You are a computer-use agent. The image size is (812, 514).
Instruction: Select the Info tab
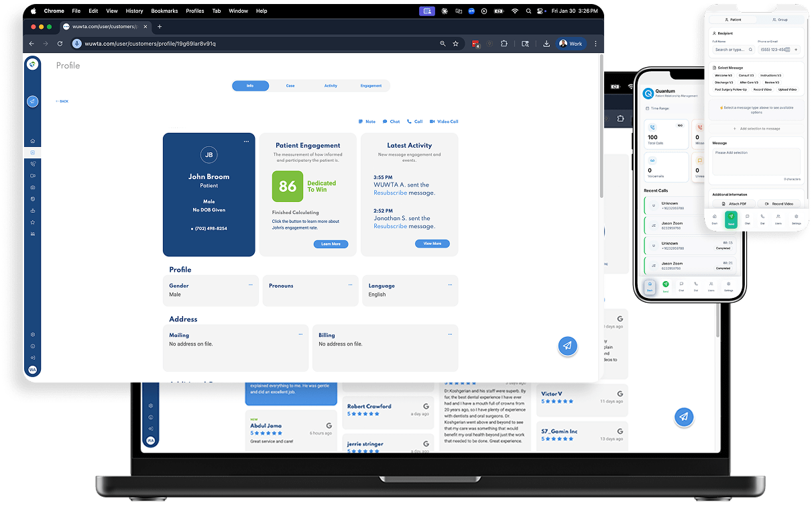(x=250, y=86)
